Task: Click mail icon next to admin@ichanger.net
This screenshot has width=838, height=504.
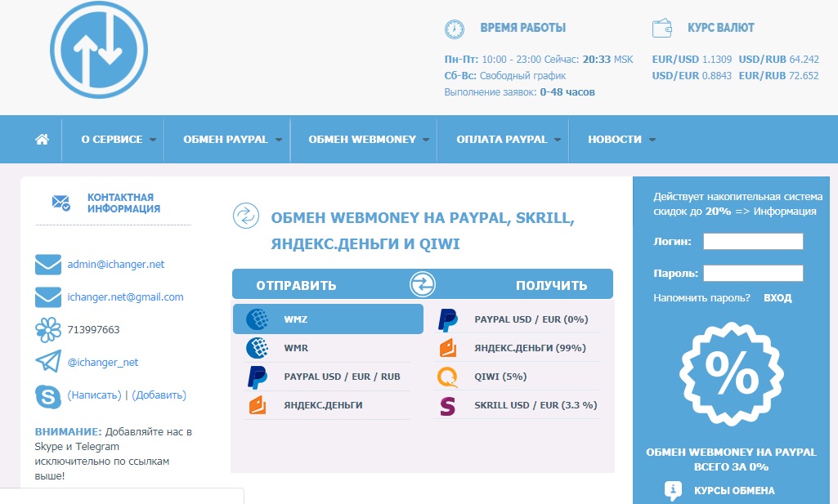Action: [48, 265]
